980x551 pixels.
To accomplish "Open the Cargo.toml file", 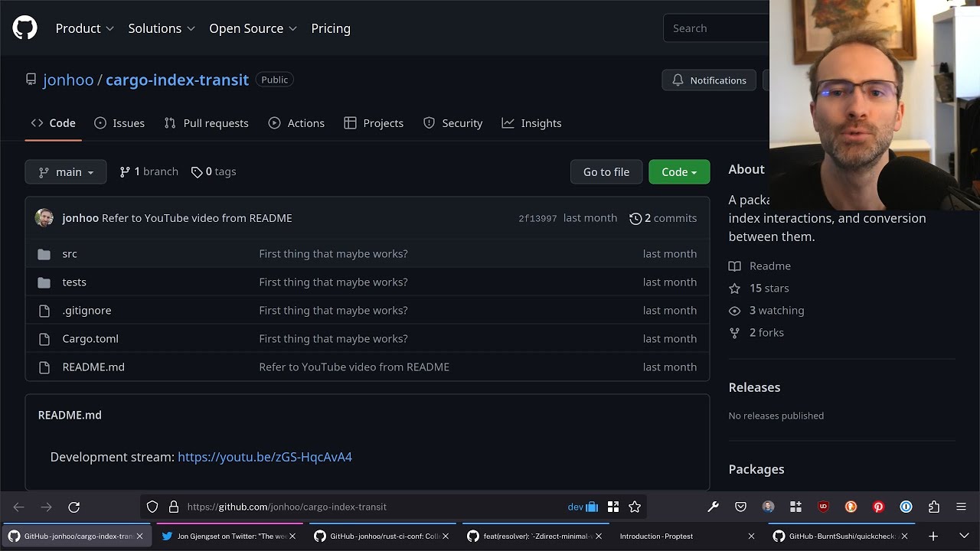I will click(x=90, y=339).
